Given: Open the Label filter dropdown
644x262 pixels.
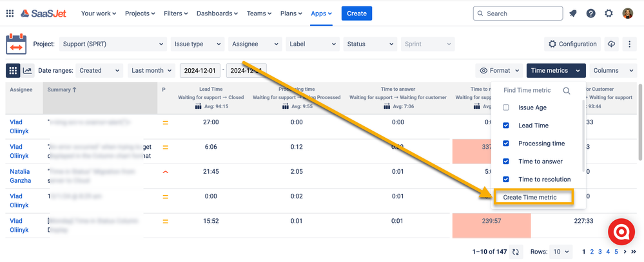Looking at the screenshot, I should click(313, 44).
